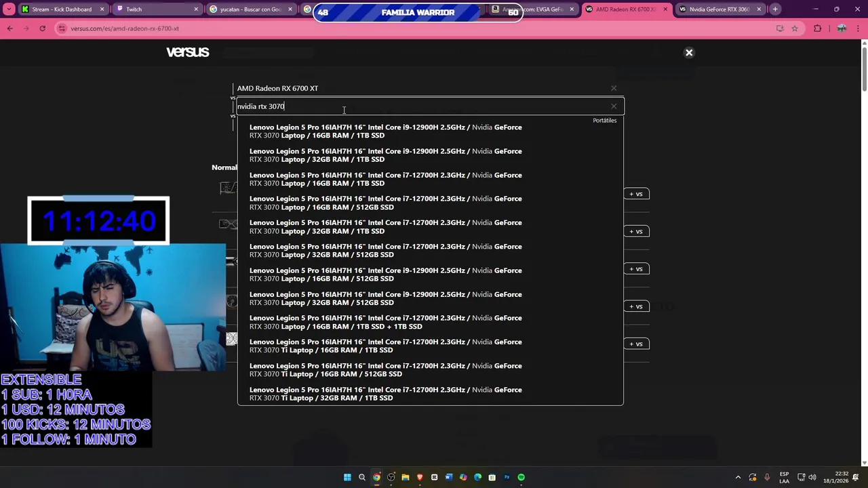Clear the 'nvidia rtx 3070' search field
868x488 pixels.
(x=614, y=106)
